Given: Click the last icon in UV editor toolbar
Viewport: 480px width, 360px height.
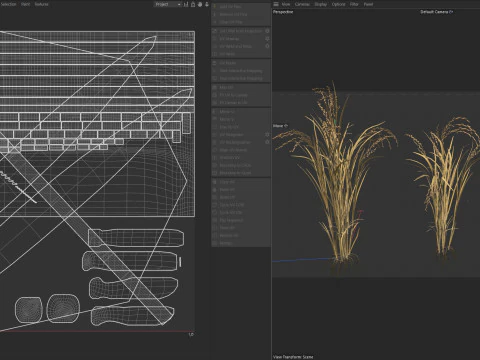Looking at the screenshot, I should pos(207,4).
